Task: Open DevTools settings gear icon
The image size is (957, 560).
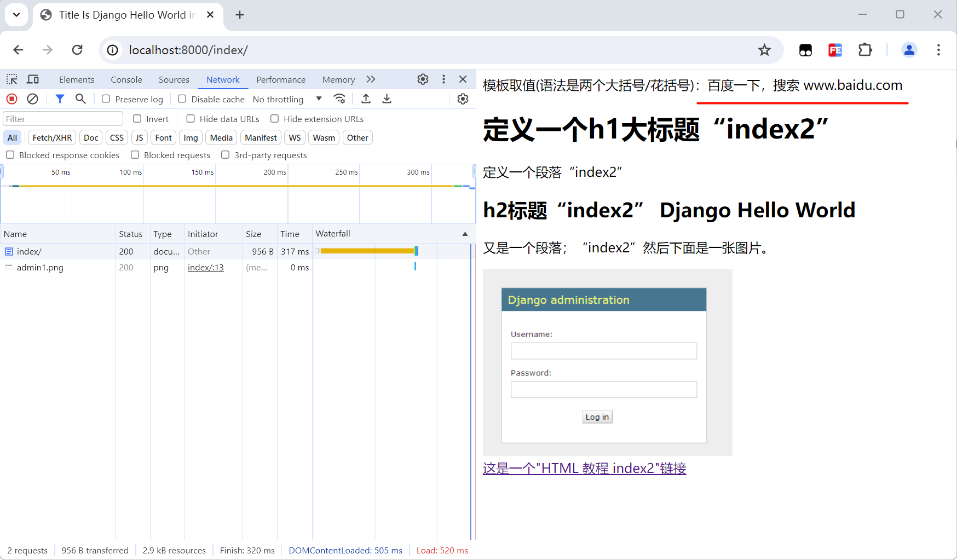Action: (423, 79)
